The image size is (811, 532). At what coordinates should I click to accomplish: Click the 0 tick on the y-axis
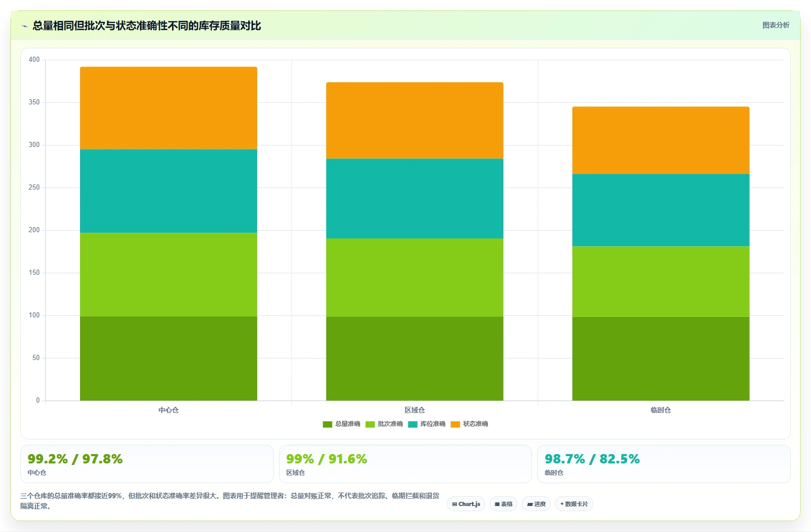pyautogui.click(x=38, y=401)
